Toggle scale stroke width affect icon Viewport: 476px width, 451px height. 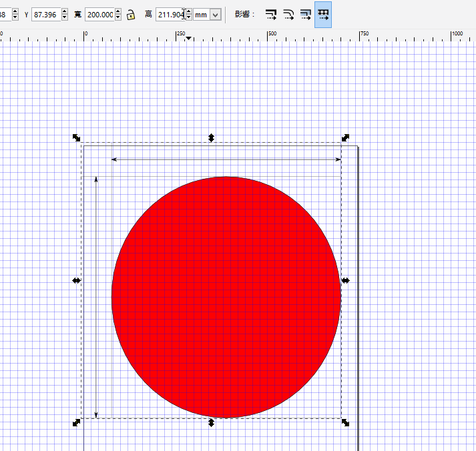coord(271,14)
